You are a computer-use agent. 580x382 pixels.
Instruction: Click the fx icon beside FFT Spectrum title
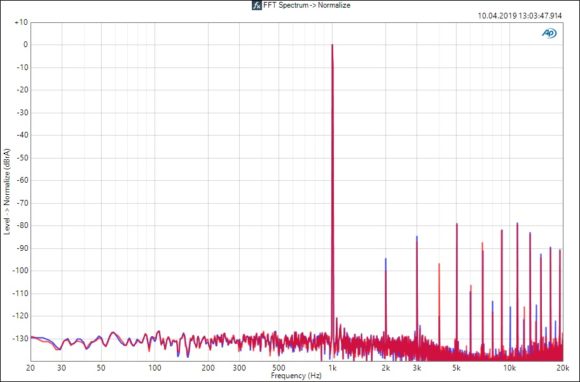[257, 5]
